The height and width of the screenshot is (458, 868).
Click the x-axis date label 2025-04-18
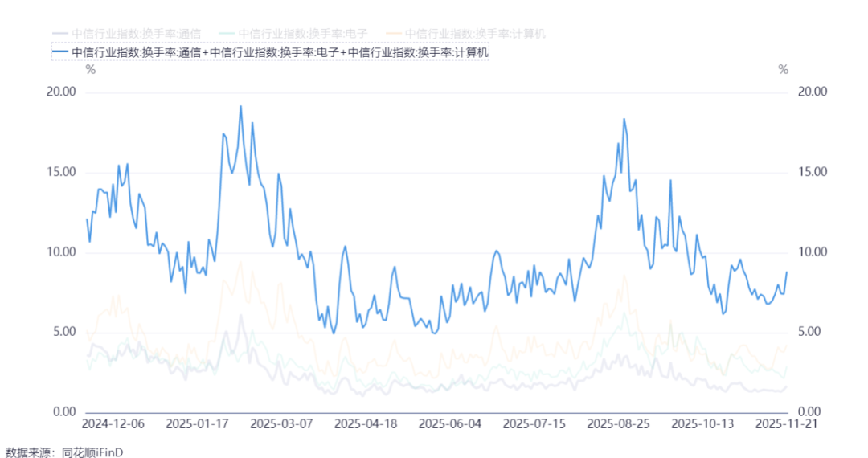point(366,424)
